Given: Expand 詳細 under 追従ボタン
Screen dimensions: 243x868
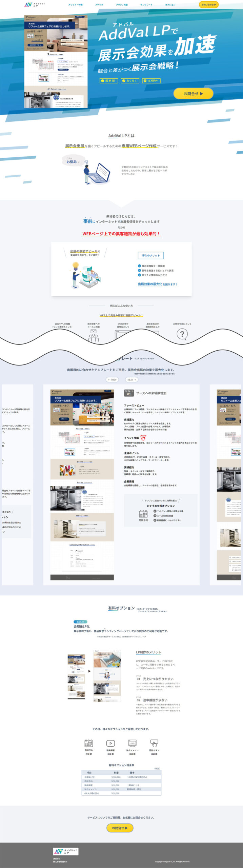Looking at the screenshot, I should [154, 754].
